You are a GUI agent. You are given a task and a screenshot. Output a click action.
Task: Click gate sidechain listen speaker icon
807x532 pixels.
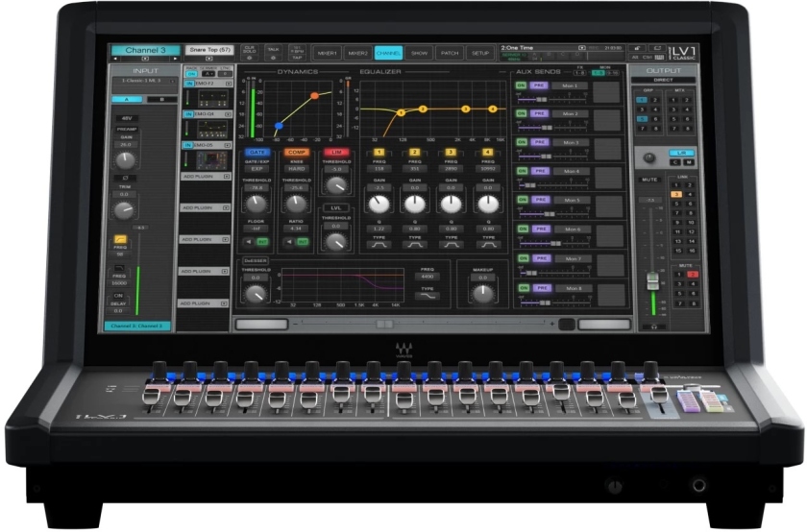pyautogui.click(x=249, y=242)
